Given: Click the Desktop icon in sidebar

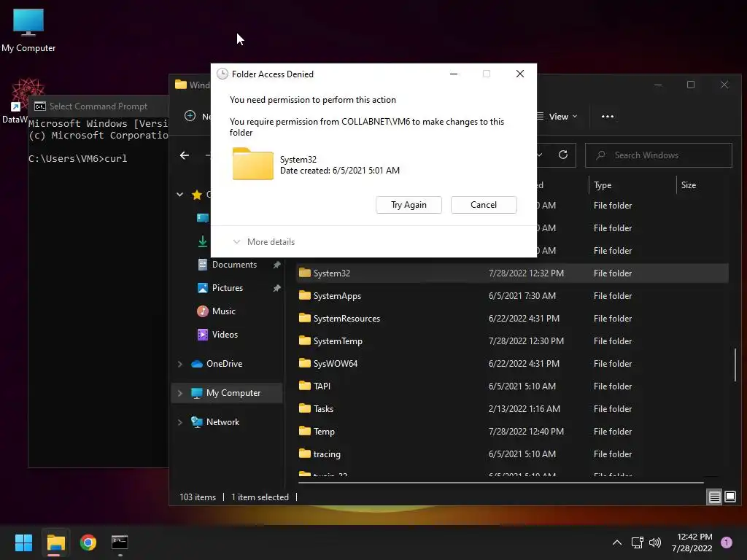Looking at the screenshot, I should tap(203, 218).
